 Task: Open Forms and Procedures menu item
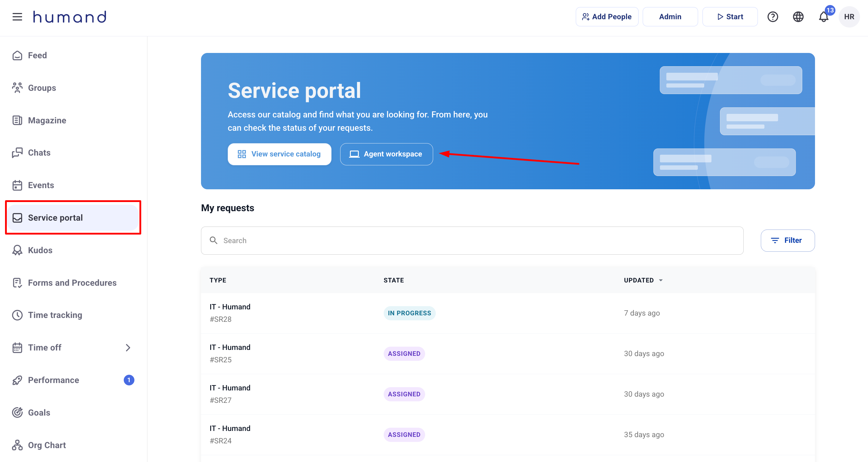pos(72,283)
